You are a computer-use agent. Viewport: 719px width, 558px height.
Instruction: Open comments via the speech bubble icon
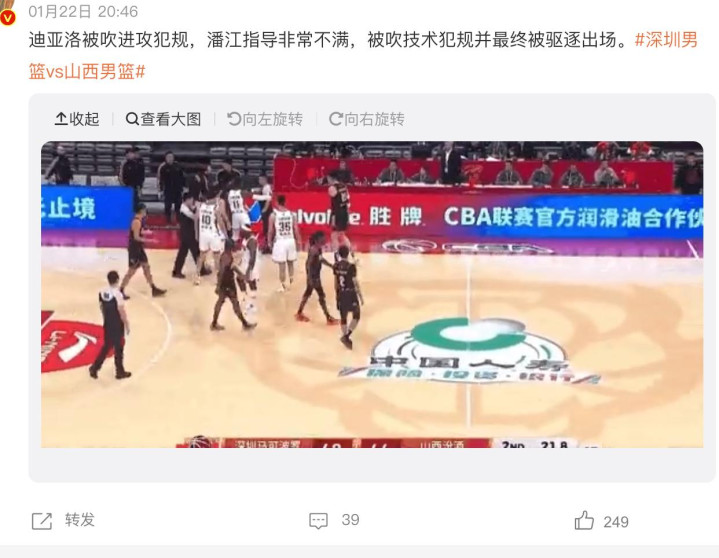coord(318,521)
